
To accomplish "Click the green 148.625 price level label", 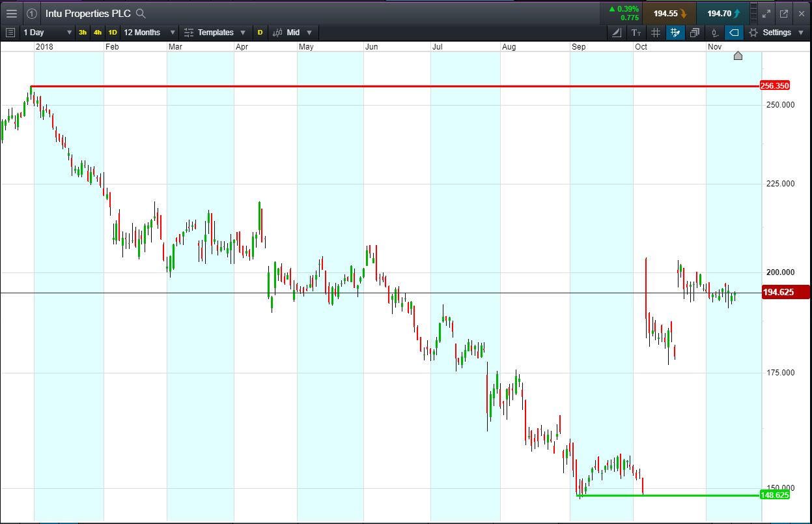I will click(x=775, y=495).
